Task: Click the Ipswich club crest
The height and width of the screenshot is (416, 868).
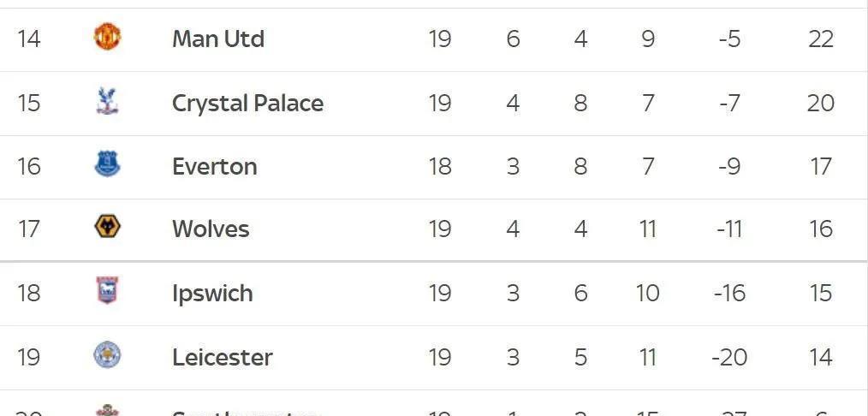Action: pyautogui.click(x=107, y=290)
